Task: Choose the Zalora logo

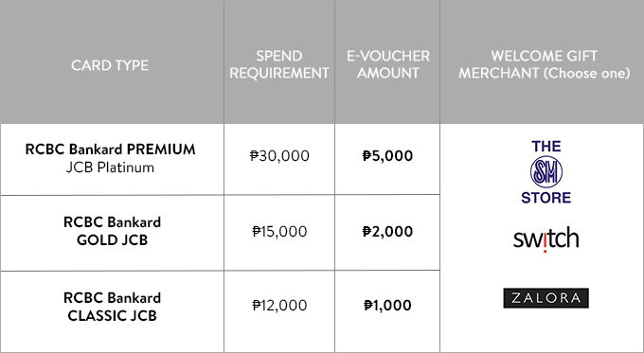Action: (546, 298)
